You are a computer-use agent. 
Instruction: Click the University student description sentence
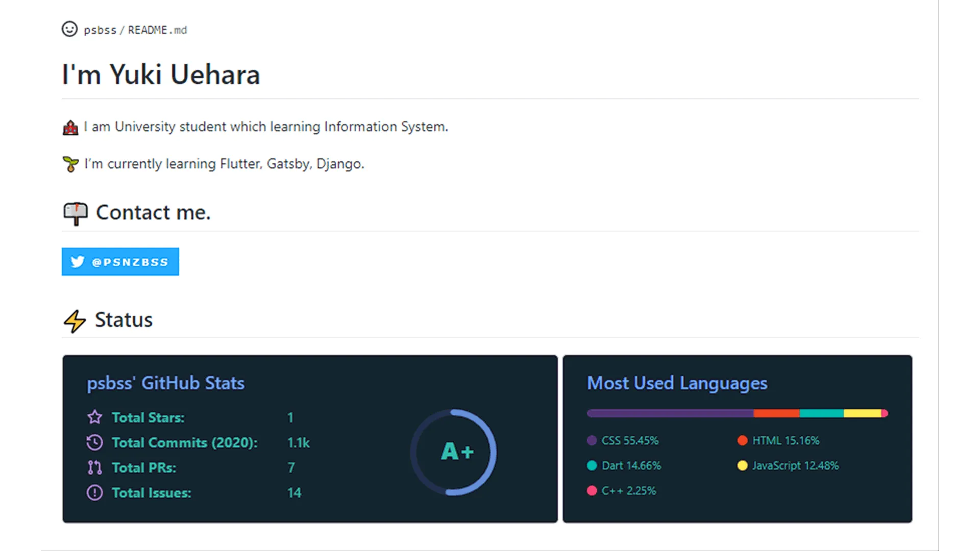click(x=266, y=127)
